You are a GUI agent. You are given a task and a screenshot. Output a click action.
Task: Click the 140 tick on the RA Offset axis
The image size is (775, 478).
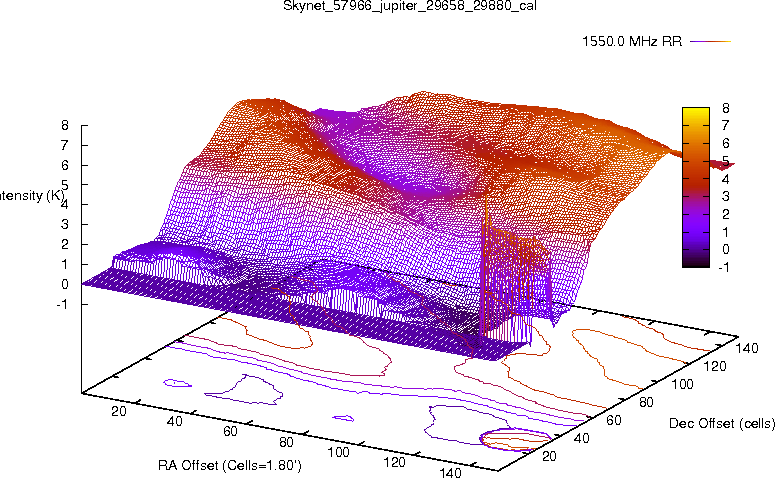(450, 473)
